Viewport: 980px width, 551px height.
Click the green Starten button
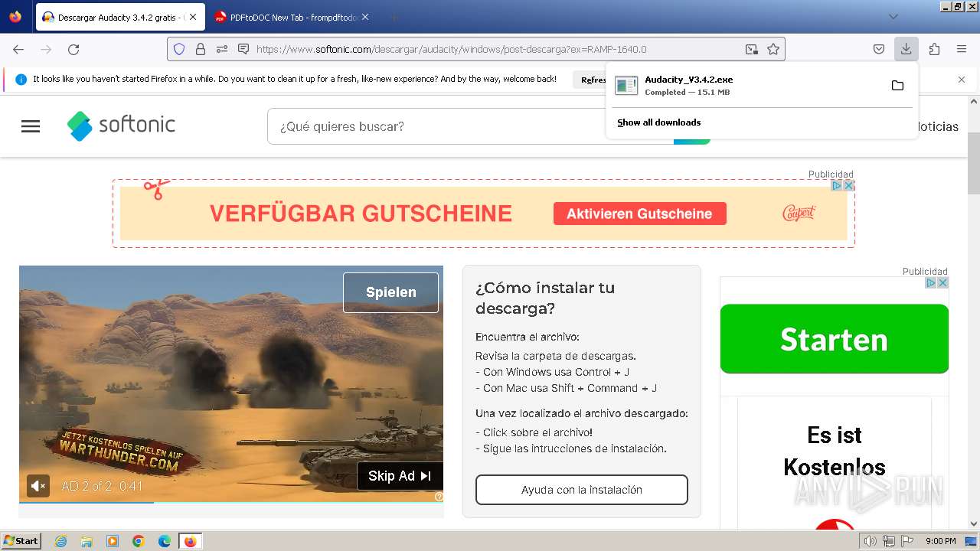[835, 339]
